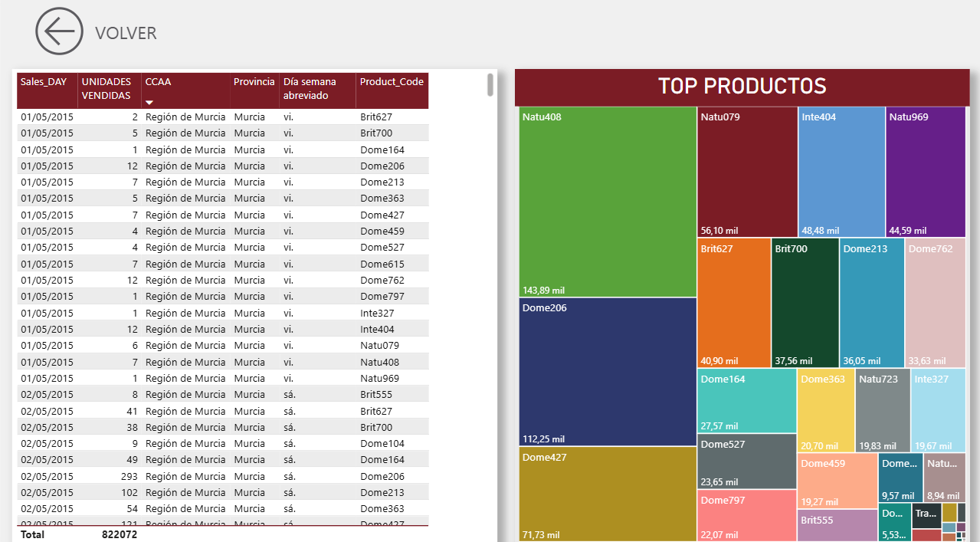The image size is (980, 542).
Task: Select the dark green Brit700 tile
Action: [805, 303]
